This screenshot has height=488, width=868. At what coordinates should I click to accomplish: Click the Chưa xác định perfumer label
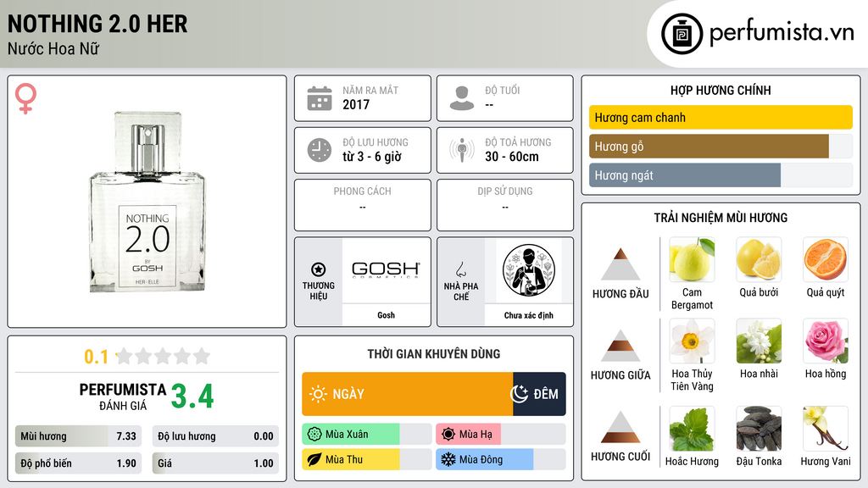[529, 315]
